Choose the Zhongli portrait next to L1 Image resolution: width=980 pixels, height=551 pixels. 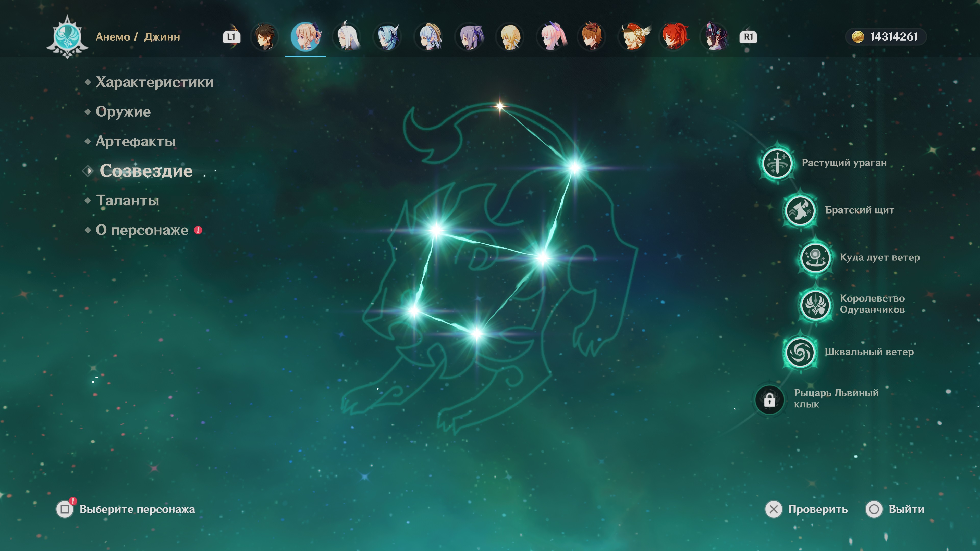tap(265, 37)
